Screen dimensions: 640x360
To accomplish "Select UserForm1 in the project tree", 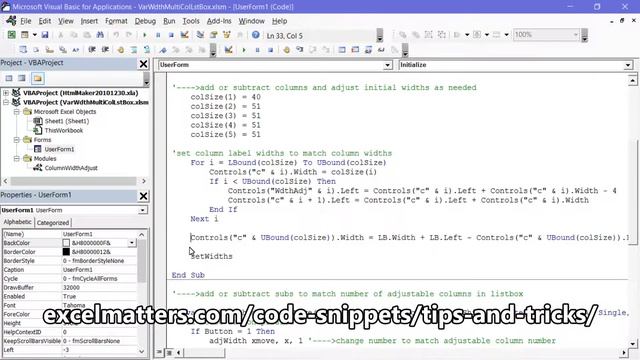I will 59,149.
